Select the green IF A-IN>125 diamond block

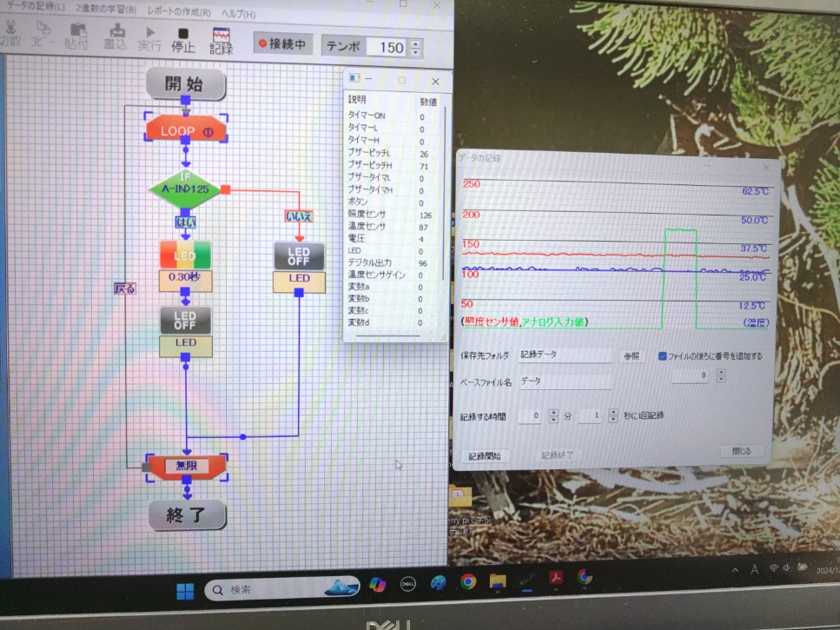click(x=185, y=189)
